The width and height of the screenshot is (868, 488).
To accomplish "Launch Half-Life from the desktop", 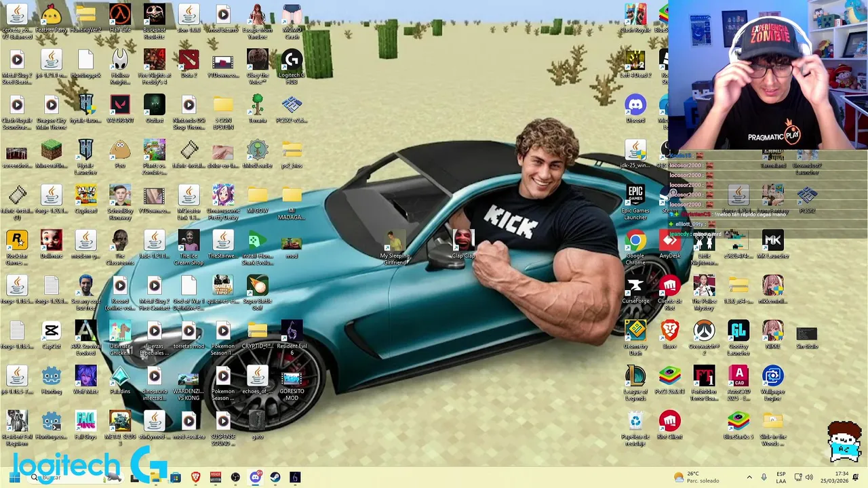I will 120,19.
